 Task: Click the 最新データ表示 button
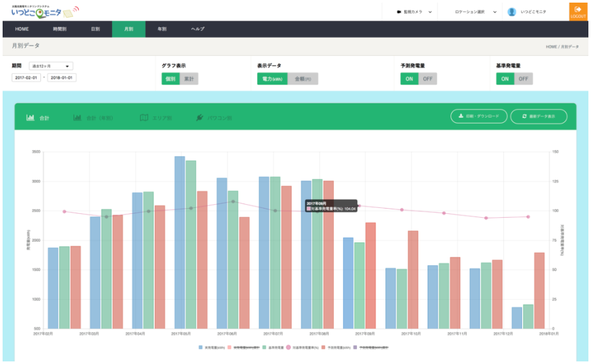pyautogui.click(x=539, y=116)
